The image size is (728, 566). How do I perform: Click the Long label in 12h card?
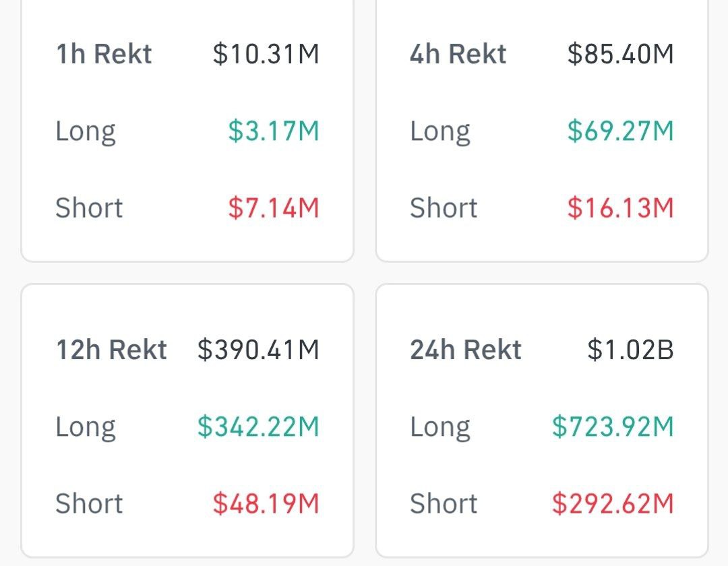pyautogui.click(x=86, y=427)
